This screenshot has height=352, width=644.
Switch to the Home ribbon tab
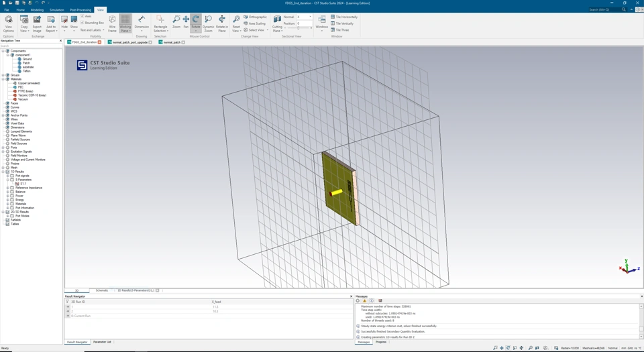pyautogui.click(x=21, y=9)
